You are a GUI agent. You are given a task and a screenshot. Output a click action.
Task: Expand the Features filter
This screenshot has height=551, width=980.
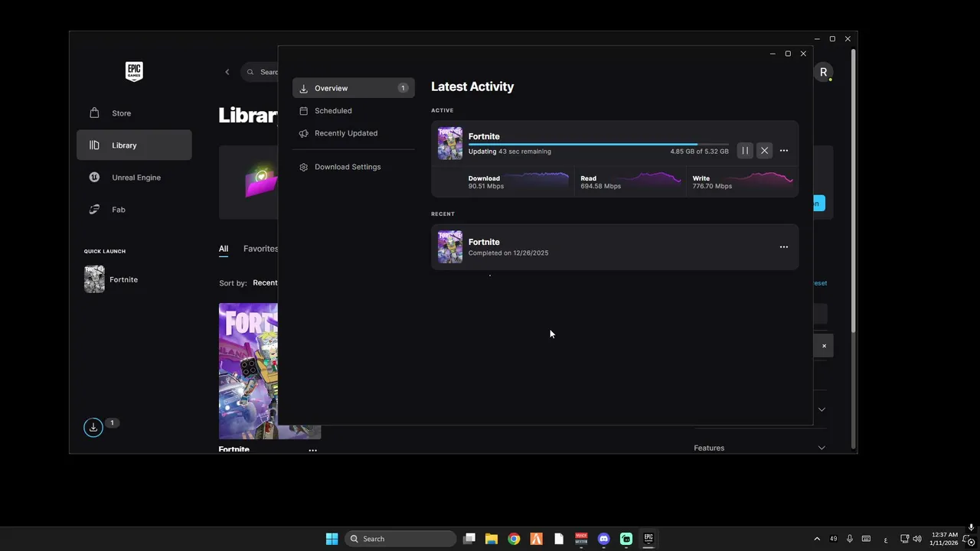click(759, 448)
